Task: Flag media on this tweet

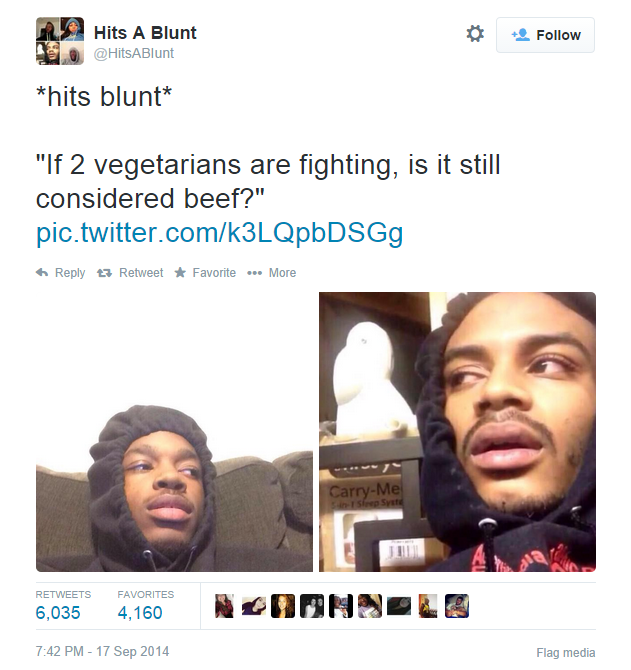Action: (566, 653)
